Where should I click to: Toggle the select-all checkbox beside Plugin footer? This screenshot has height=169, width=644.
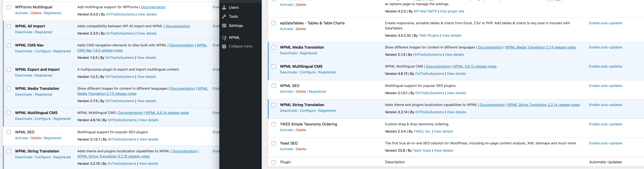pos(274,162)
